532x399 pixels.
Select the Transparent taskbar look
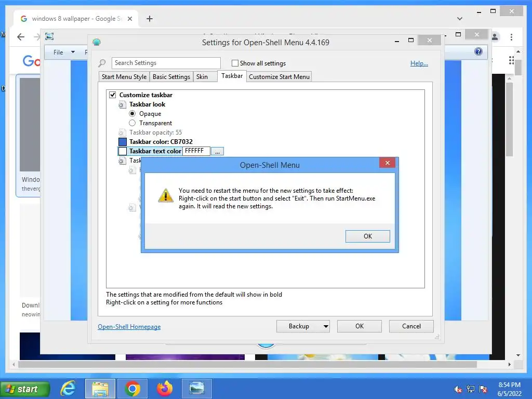coord(132,123)
